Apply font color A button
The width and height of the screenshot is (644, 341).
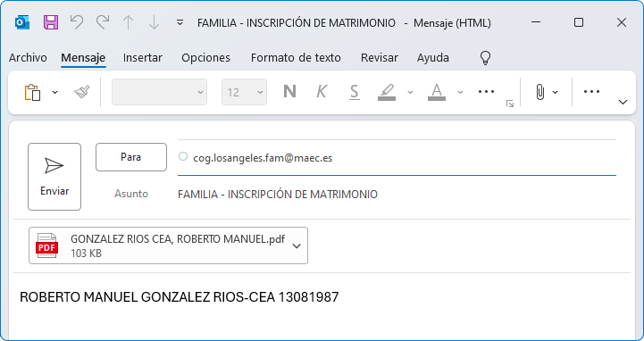coord(437,92)
